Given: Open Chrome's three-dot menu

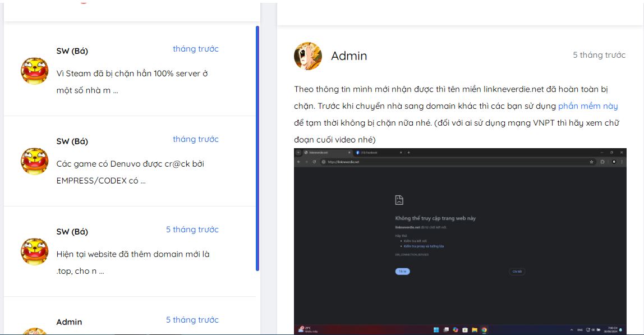Looking at the screenshot, I should click(622, 160).
